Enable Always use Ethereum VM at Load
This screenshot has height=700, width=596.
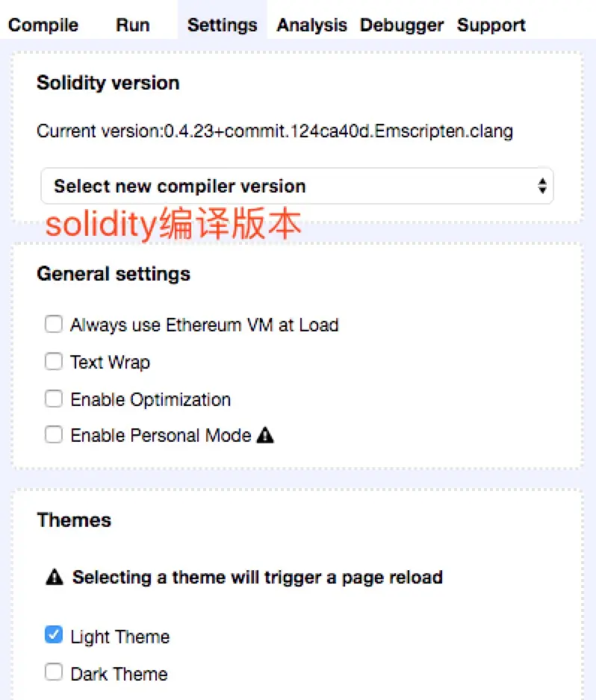coord(54,325)
